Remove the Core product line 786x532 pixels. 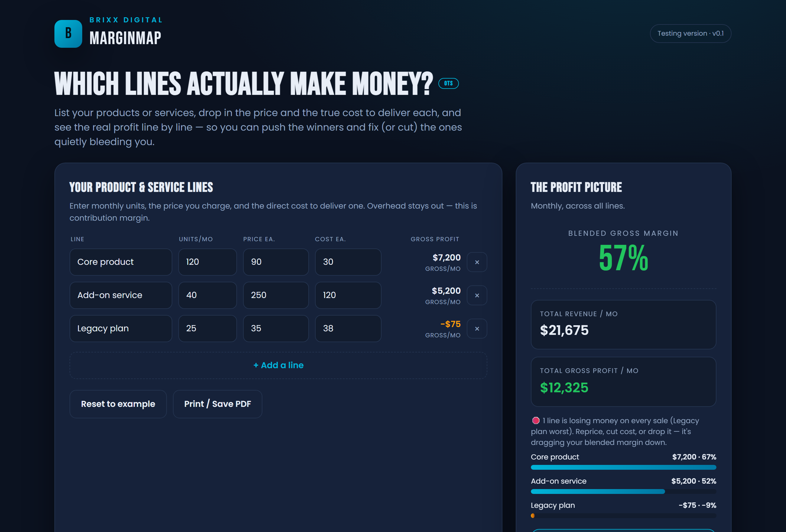point(477,262)
